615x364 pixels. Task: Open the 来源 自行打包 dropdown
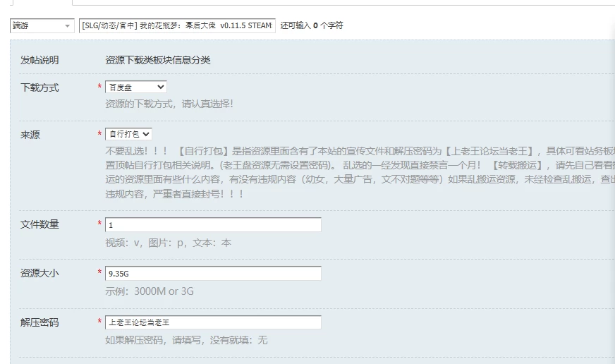coord(128,134)
